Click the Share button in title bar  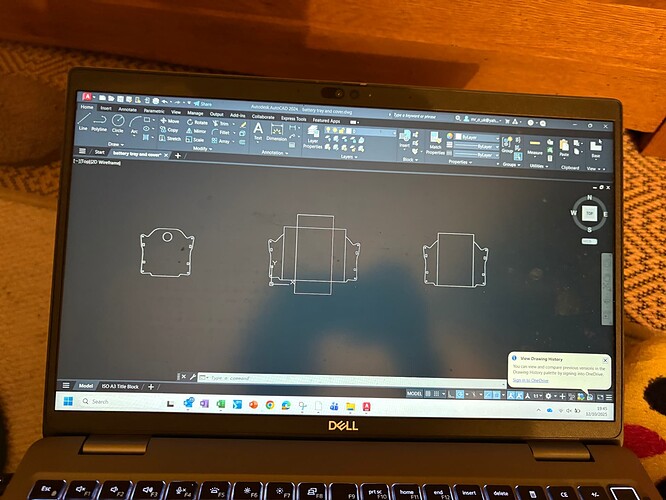(x=203, y=103)
